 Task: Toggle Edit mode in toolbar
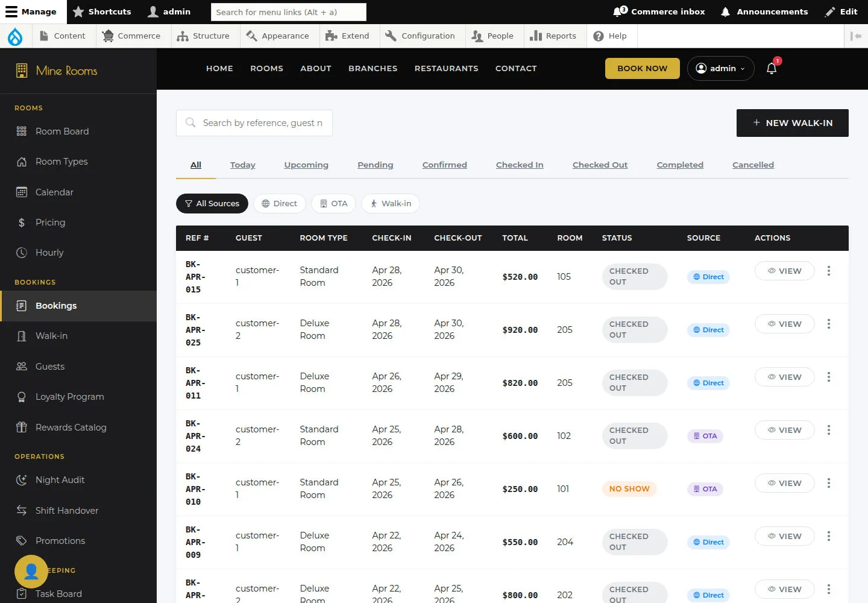[841, 11]
